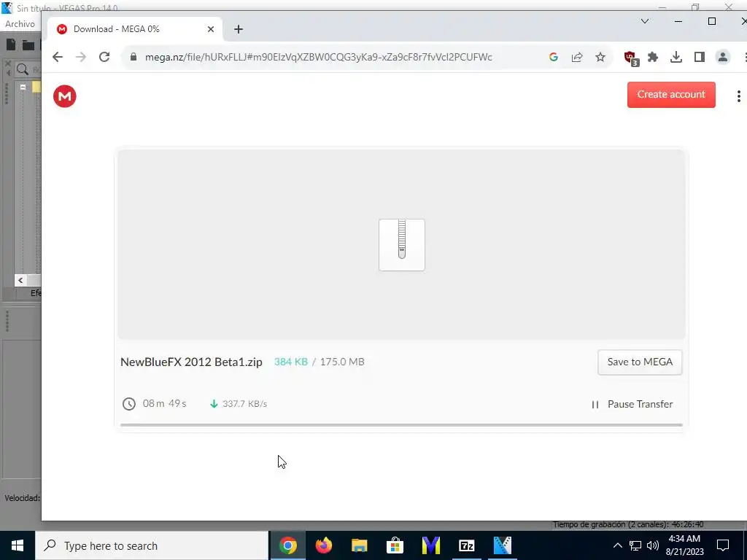
Task: Open the notification center icon
Action: 723,545
